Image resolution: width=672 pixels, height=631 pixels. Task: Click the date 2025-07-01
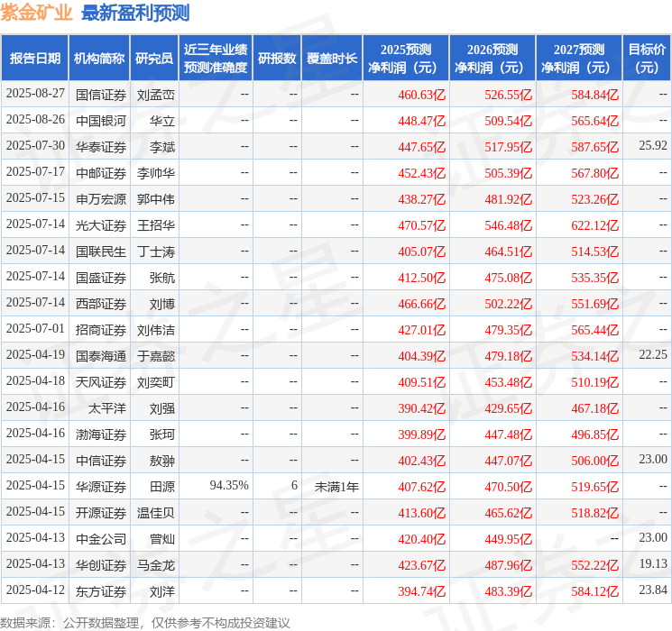coord(35,328)
